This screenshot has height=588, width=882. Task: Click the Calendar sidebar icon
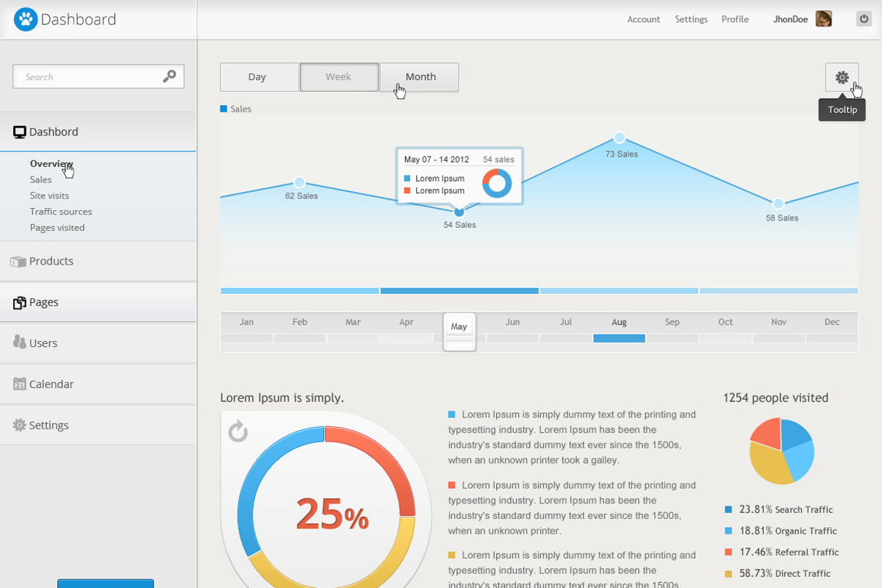pos(20,384)
